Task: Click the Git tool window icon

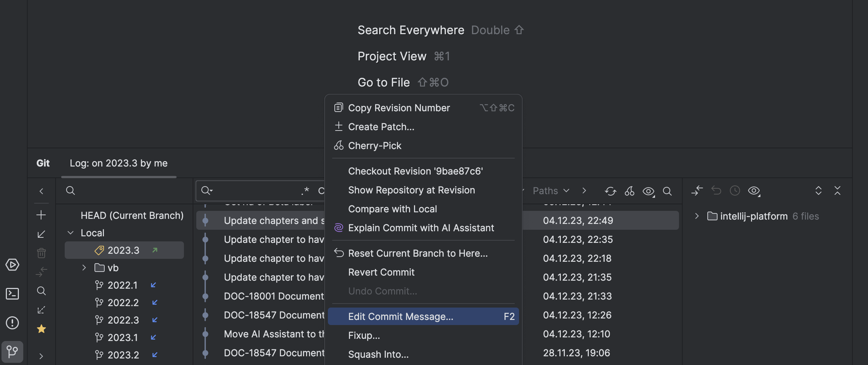Action: 12,352
